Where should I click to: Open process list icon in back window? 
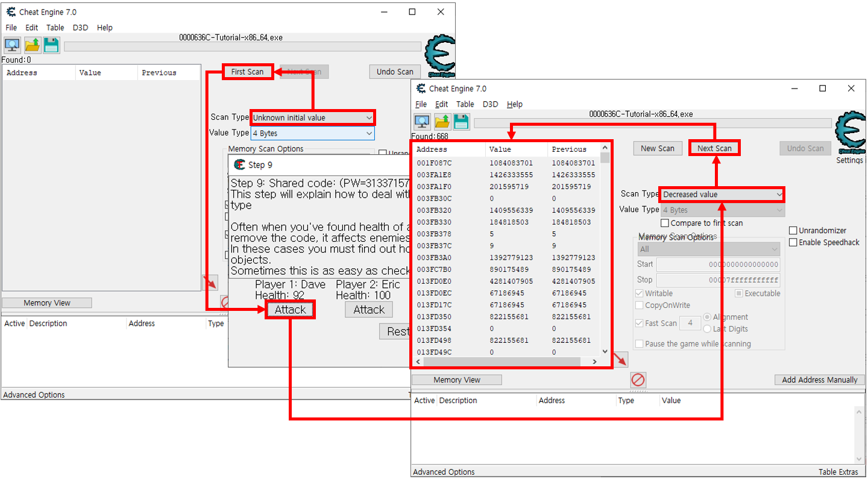(12, 45)
